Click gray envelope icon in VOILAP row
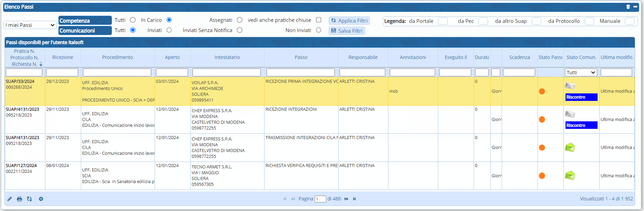This screenshot has width=644, height=211. pyautogui.click(x=570, y=86)
